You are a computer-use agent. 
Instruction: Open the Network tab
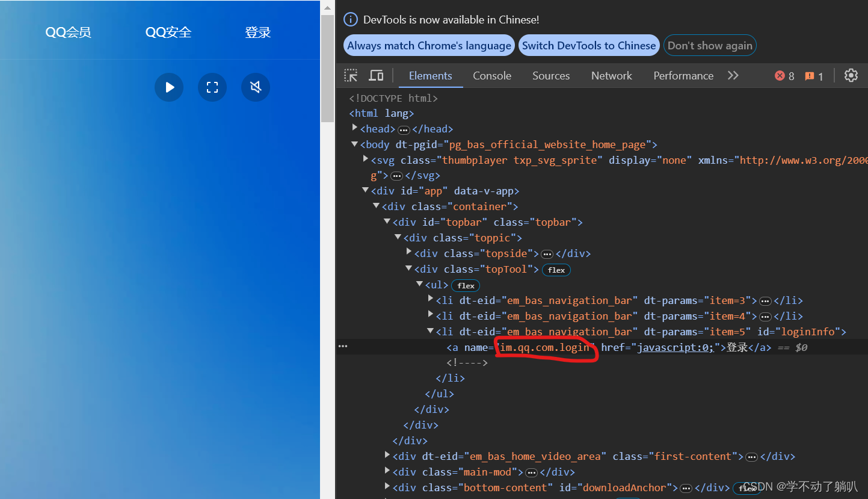(611, 76)
